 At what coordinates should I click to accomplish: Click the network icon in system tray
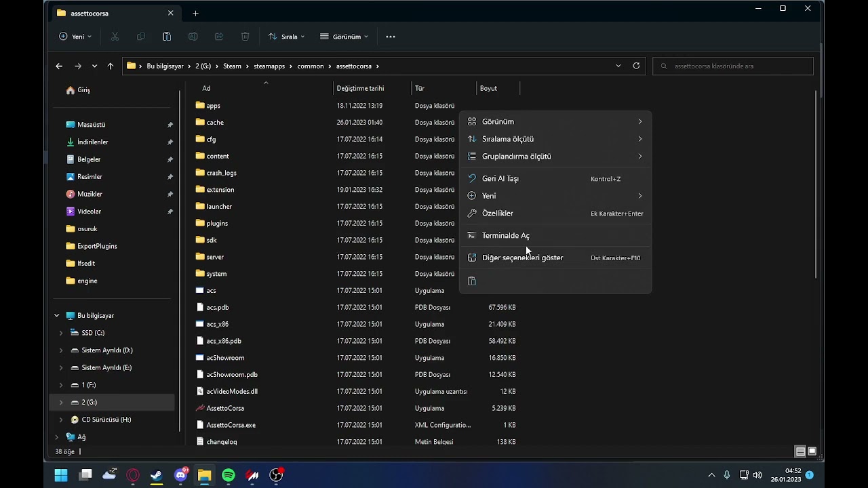pyautogui.click(x=744, y=475)
